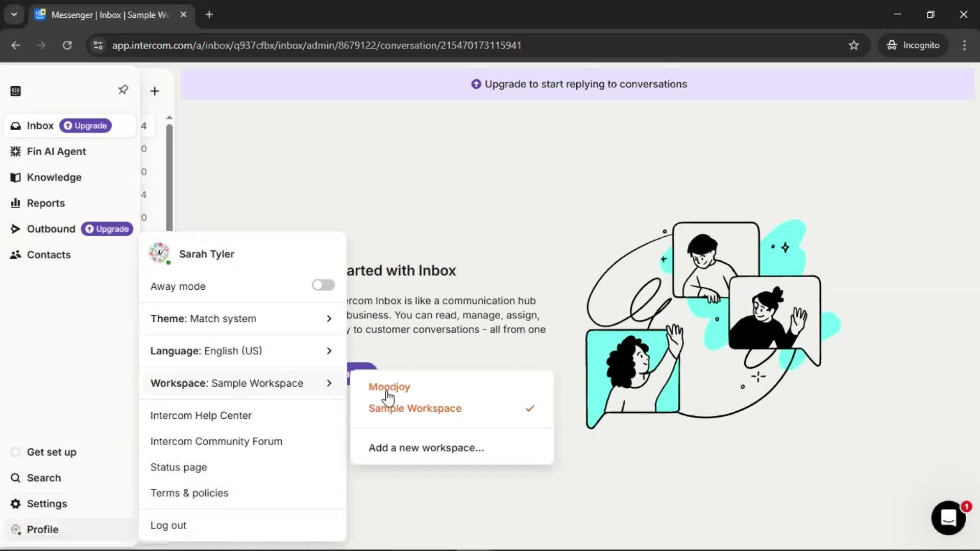Image resolution: width=980 pixels, height=551 pixels.
Task: Select the Messenger | Inbox browser tab
Action: (110, 15)
